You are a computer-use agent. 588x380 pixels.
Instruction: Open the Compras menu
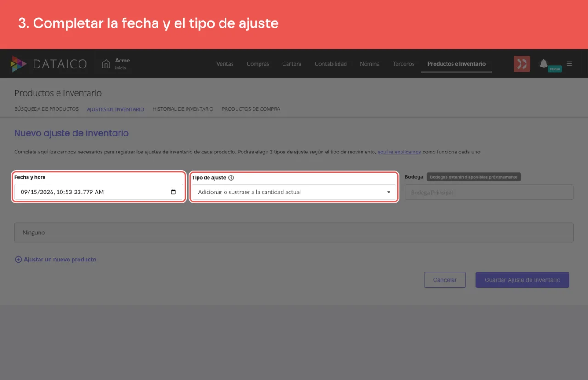point(258,64)
